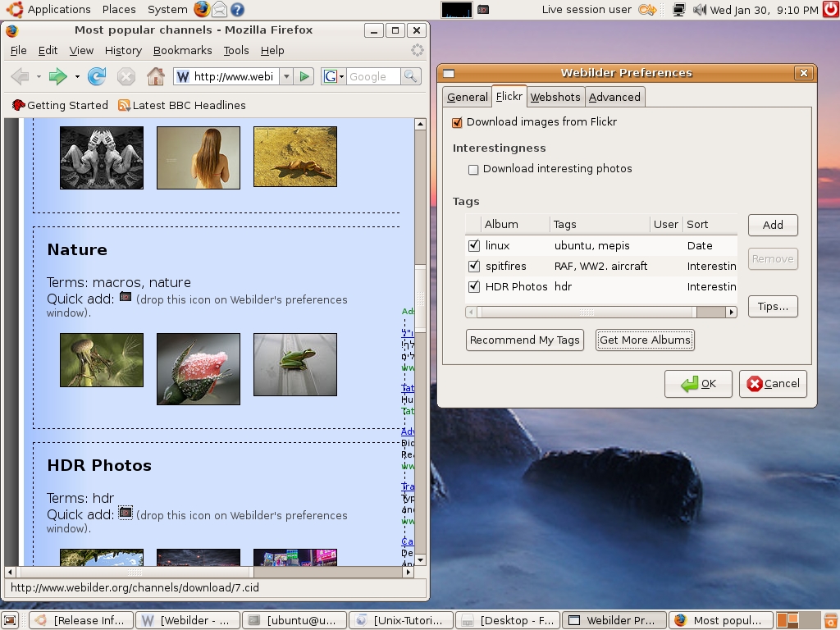Click the Add button for tags
The width and height of the screenshot is (840, 630).
point(773,225)
